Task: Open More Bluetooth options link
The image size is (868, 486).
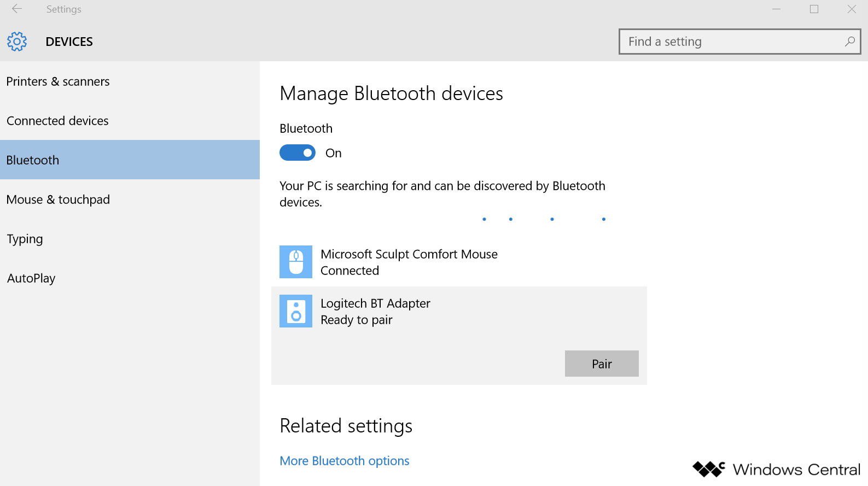Action: click(x=345, y=461)
